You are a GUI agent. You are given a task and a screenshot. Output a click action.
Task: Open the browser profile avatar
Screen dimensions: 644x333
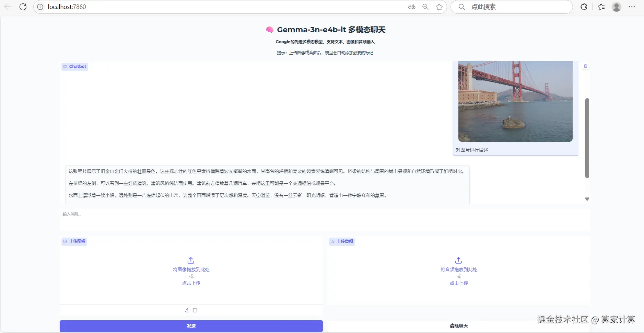(617, 7)
